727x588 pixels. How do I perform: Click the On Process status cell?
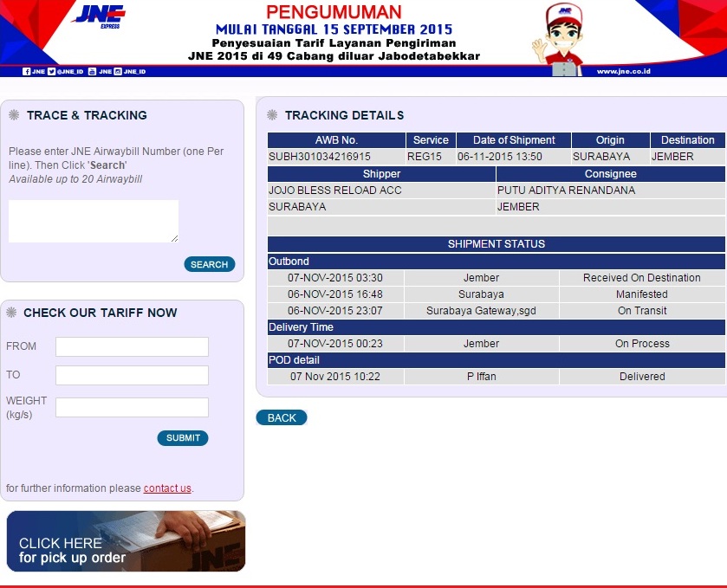pyautogui.click(x=642, y=343)
